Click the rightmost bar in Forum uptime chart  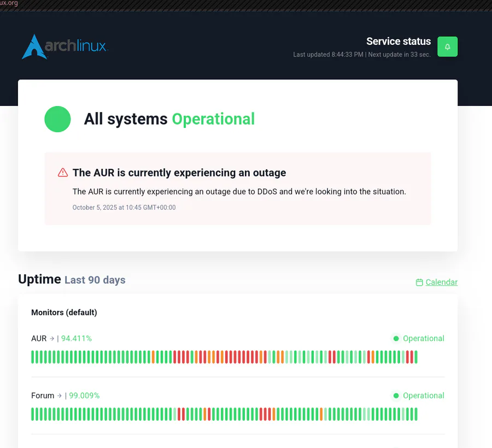point(415,414)
